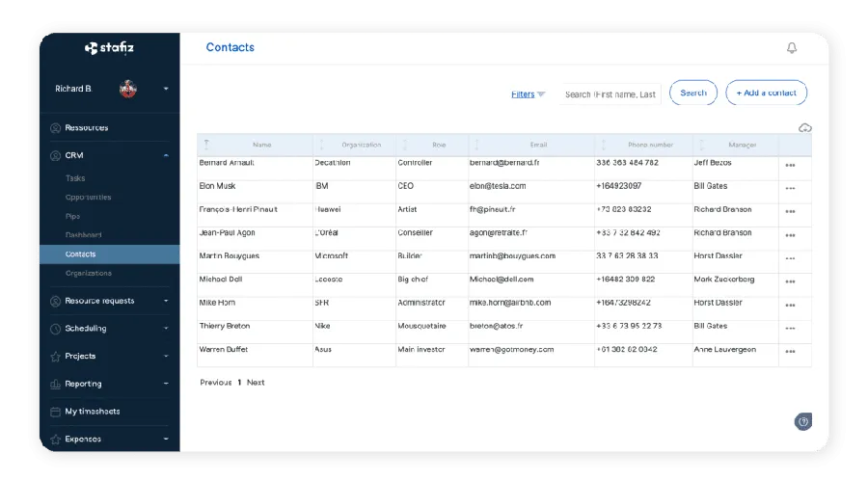Screen dimensions: 868x481
Task: Open the Organizations menu item
Action: [88, 274]
